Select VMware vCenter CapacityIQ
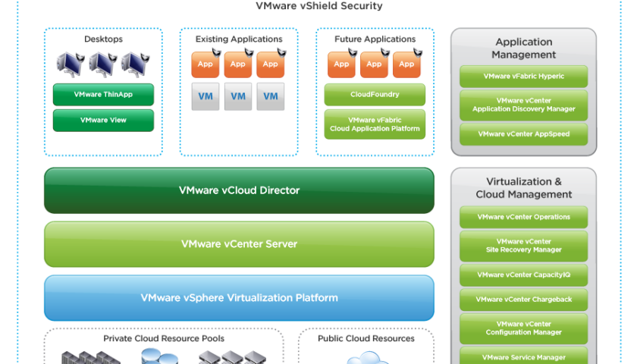The image size is (637, 364). point(524,275)
